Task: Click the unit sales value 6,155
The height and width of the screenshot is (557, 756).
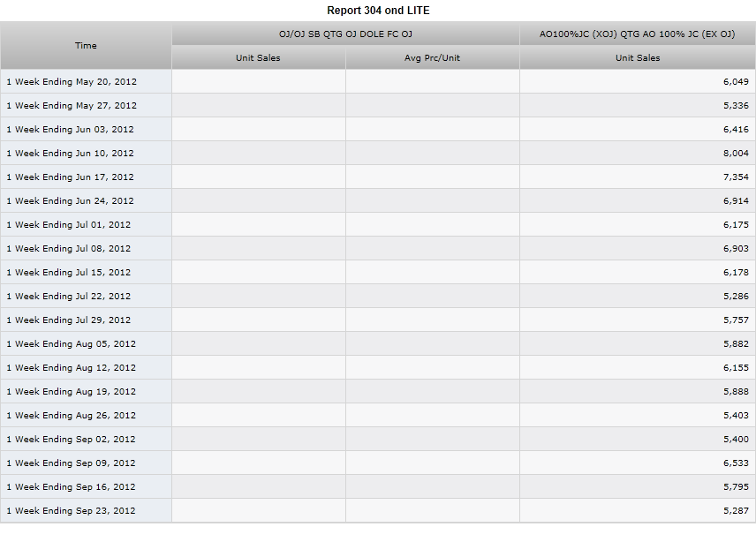Action: 736,367
